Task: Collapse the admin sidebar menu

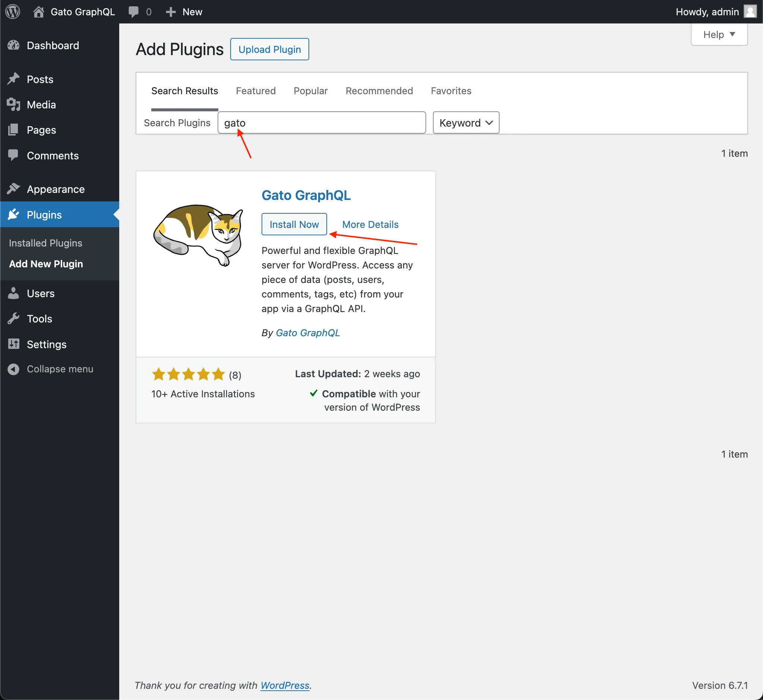Action: [x=13, y=369]
